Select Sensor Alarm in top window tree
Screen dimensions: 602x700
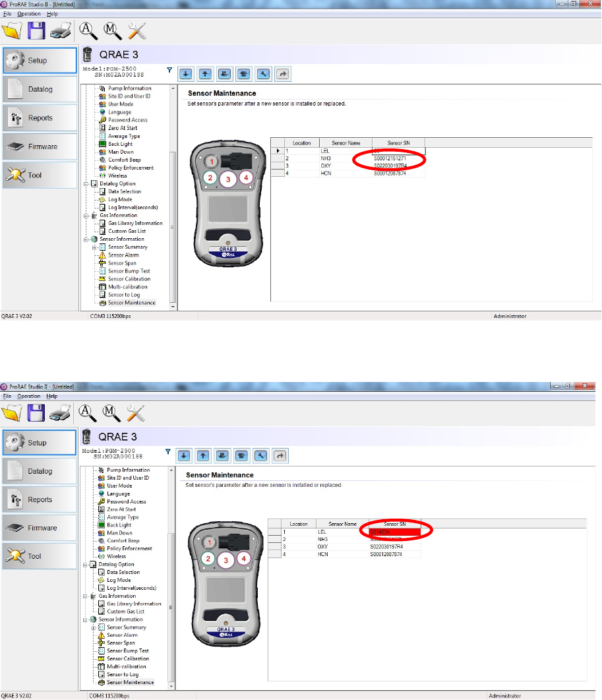click(123, 255)
